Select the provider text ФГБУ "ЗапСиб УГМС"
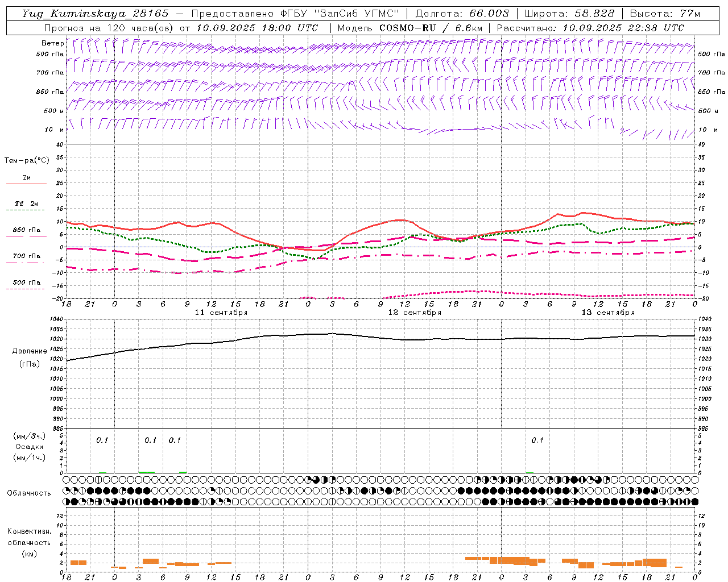The height and width of the screenshot is (582, 728). tap(340, 14)
